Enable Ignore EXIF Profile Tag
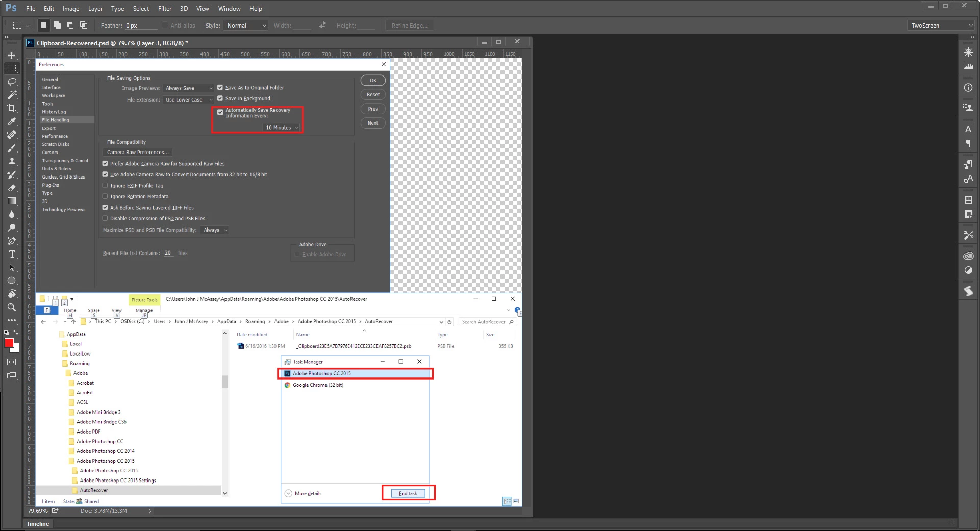The height and width of the screenshot is (531, 980). click(x=105, y=186)
